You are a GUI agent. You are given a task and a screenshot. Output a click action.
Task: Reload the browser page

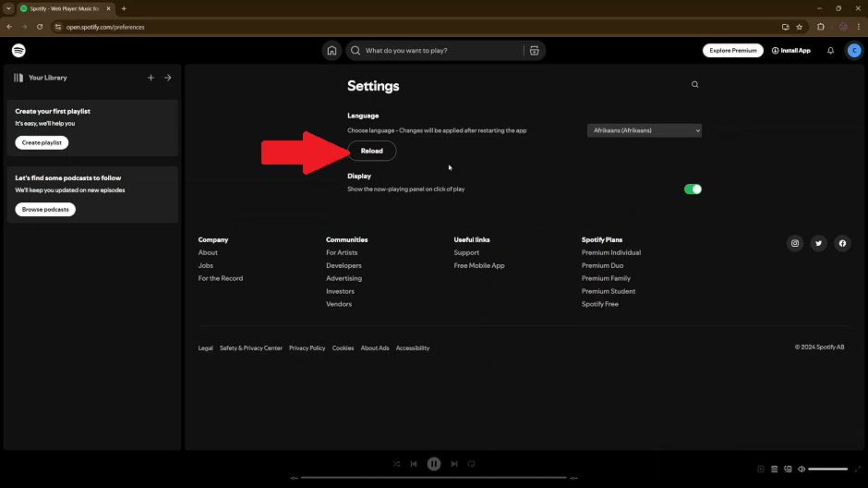click(x=40, y=27)
